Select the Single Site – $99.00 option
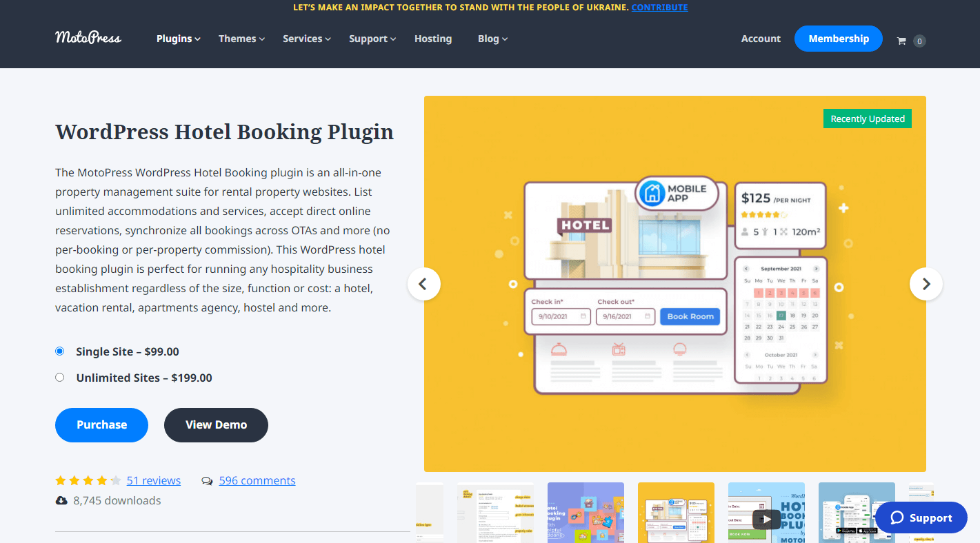The height and width of the screenshot is (543, 980). (x=59, y=351)
